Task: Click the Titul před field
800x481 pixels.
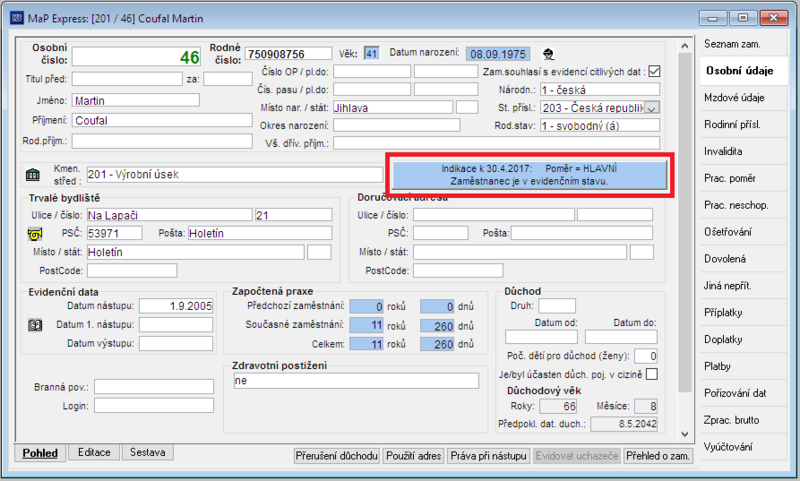Action: tap(127, 79)
